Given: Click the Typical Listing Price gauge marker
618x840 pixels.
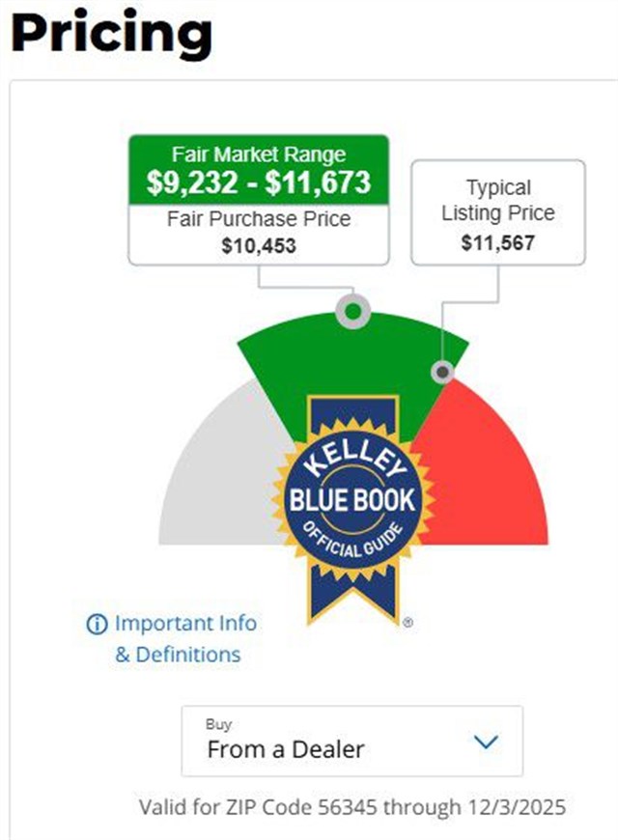Looking at the screenshot, I should point(442,371).
